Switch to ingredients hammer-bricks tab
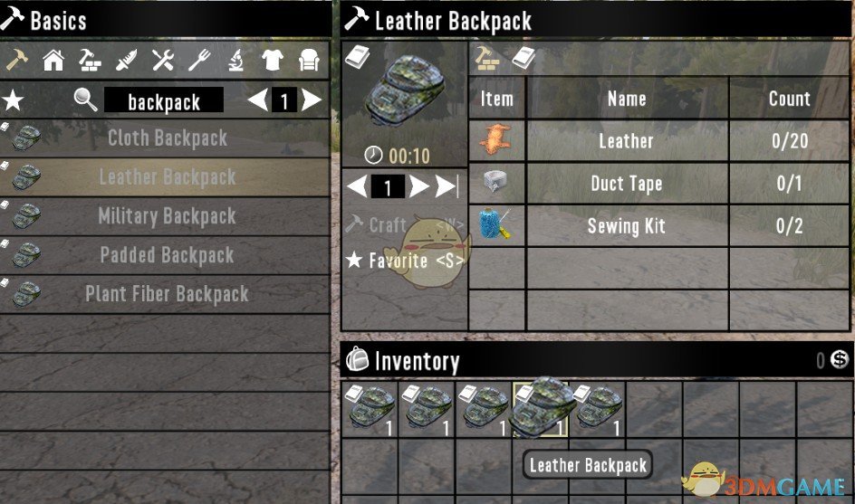This screenshot has height=504, width=855. point(487,58)
